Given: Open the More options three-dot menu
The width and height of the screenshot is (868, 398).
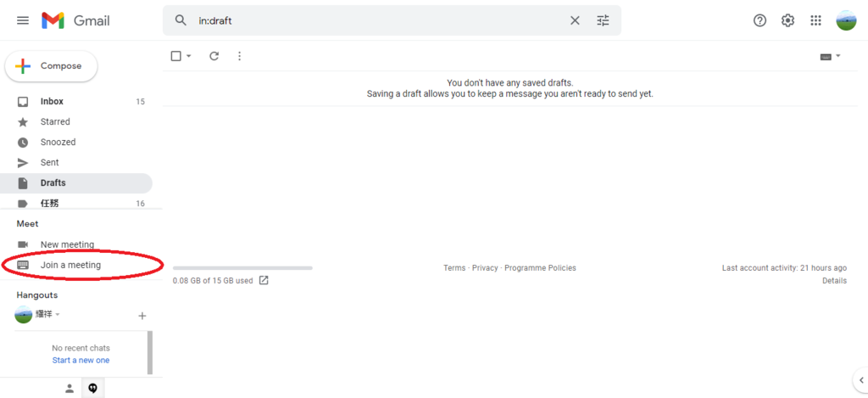Looking at the screenshot, I should pos(239,56).
